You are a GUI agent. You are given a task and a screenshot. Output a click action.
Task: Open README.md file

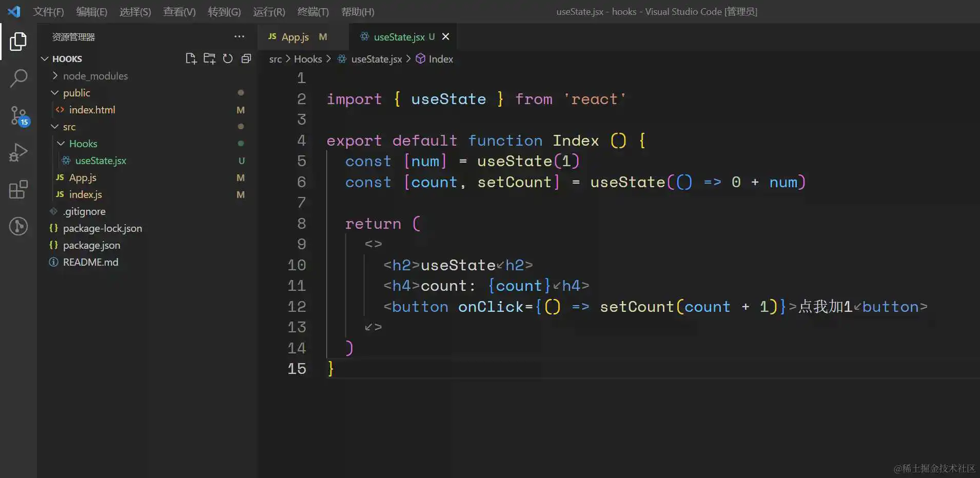tap(90, 262)
